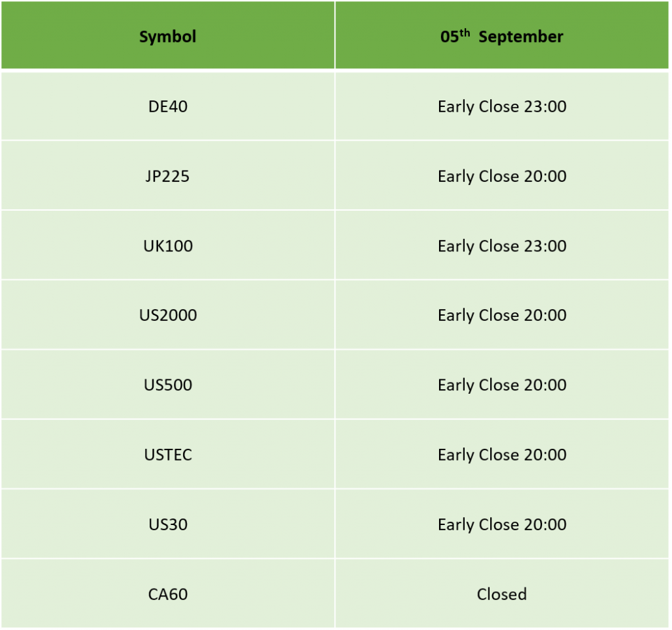Click the DE40 symbol cell
The image size is (672, 630).
[167, 106]
